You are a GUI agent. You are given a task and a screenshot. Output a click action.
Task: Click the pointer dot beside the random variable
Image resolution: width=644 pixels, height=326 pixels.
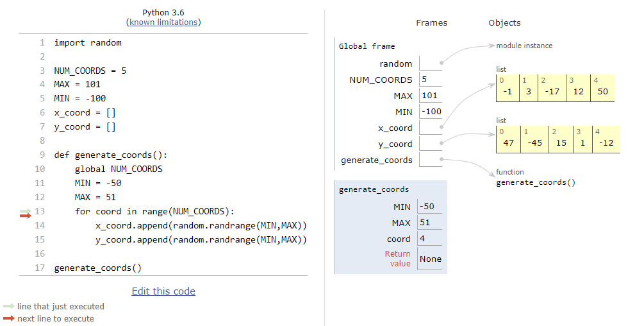442,63
